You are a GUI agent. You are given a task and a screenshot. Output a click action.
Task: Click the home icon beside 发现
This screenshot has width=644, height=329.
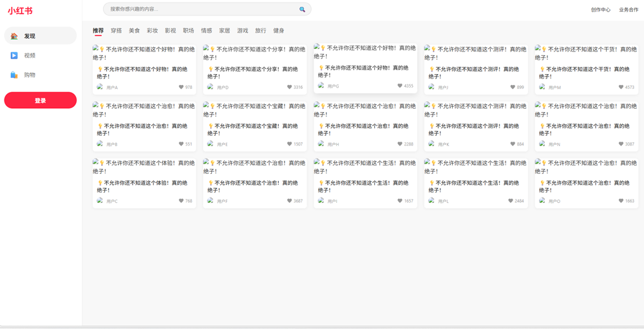tap(14, 36)
